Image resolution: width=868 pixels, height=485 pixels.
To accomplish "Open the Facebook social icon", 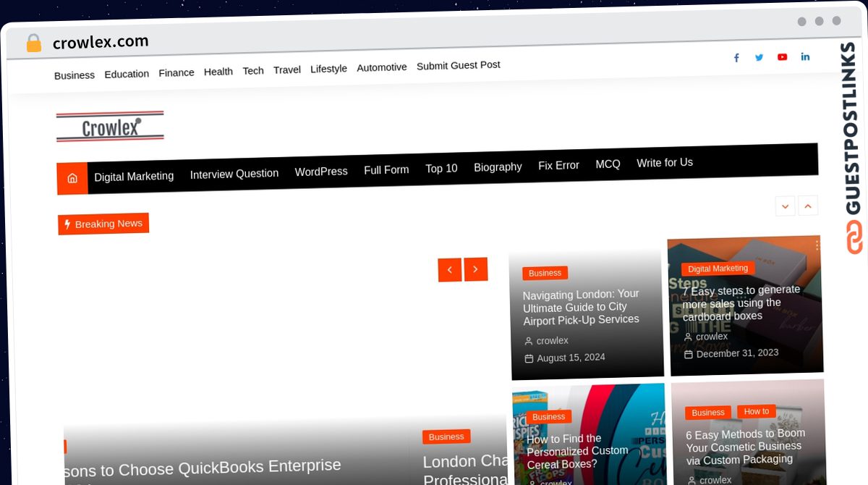I will tap(736, 58).
